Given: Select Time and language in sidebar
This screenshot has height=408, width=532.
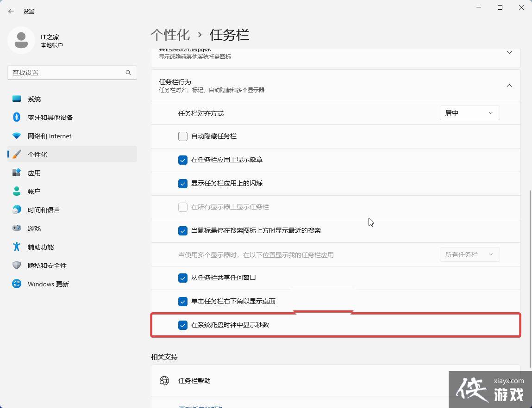Looking at the screenshot, I should [44, 210].
